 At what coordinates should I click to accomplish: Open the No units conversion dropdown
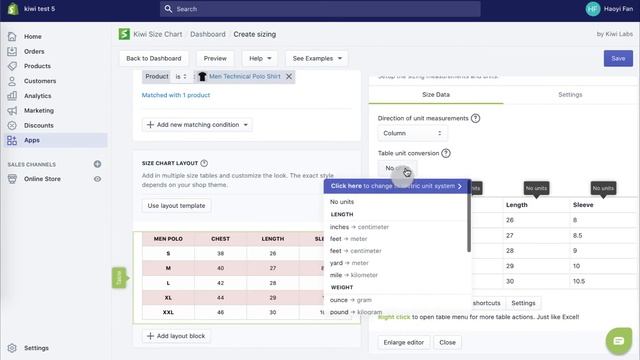click(x=398, y=168)
